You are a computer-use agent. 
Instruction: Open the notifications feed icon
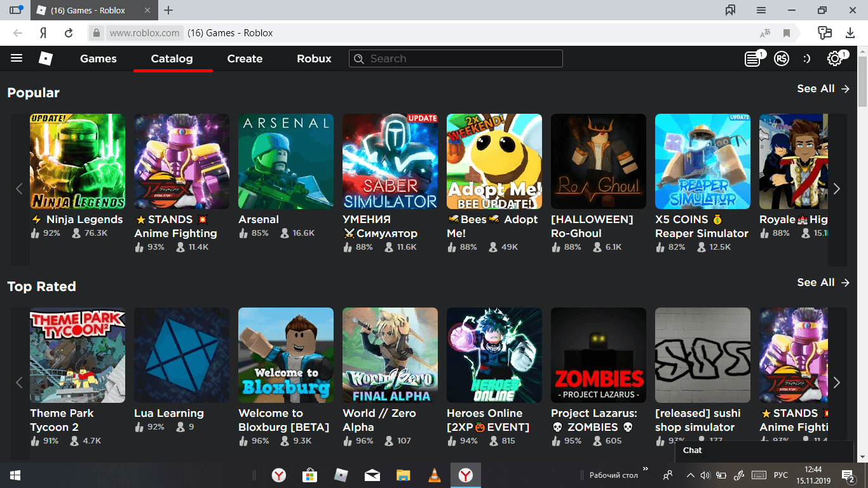(753, 59)
